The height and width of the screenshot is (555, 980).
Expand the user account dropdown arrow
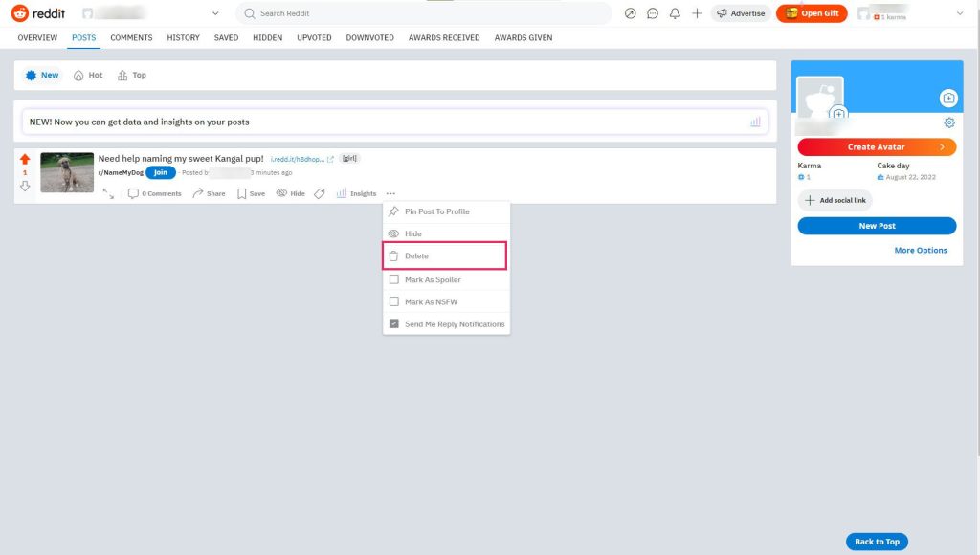tap(959, 13)
